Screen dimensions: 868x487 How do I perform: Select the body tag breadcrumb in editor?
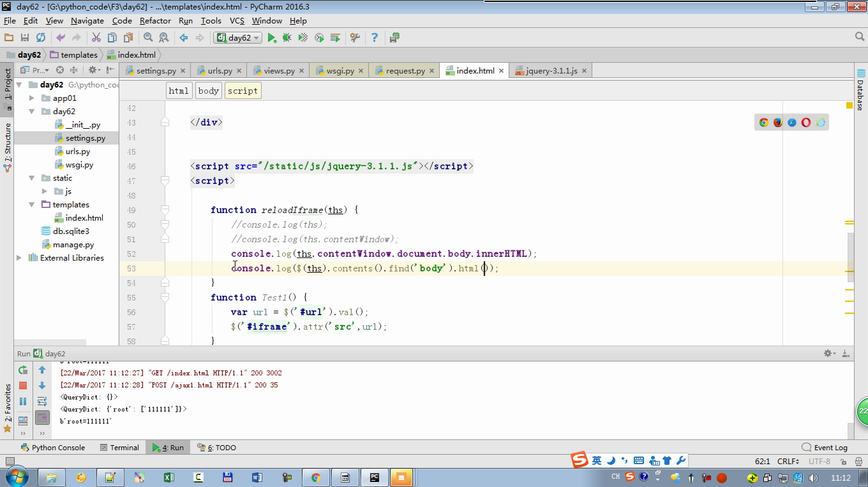(x=208, y=91)
